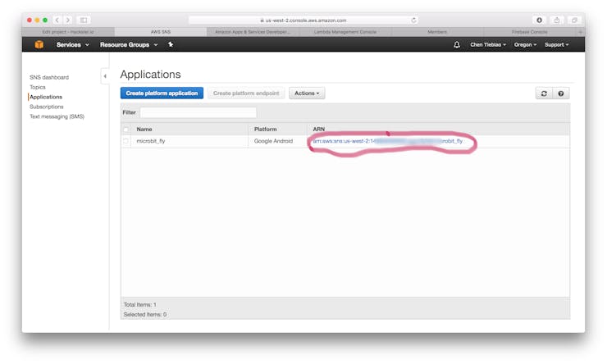
Task: Open Safari share icon
Action: pyautogui.click(x=557, y=20)
